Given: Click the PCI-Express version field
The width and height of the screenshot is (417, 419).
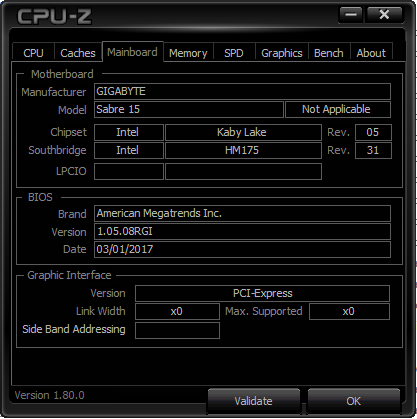Looking at the screenshot, I should [262, 293].
